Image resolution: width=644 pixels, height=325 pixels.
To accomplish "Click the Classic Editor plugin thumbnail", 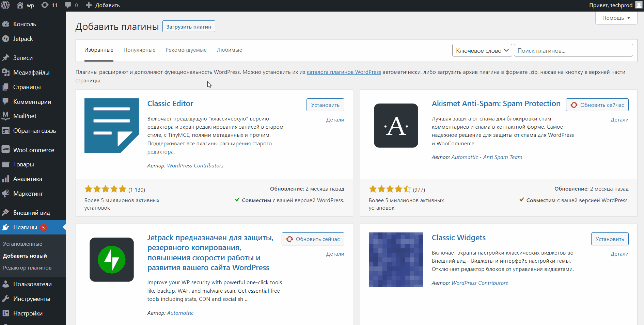I will pos(111,126).
